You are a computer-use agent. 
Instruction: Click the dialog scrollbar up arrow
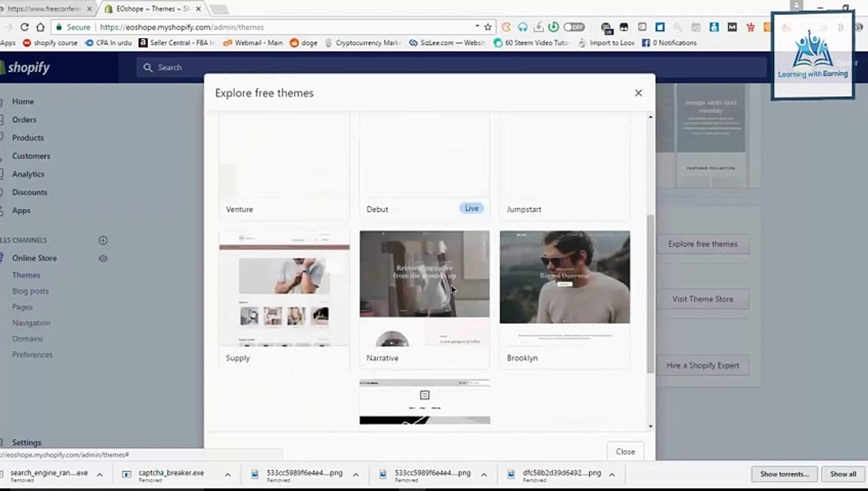click(650, 117)
